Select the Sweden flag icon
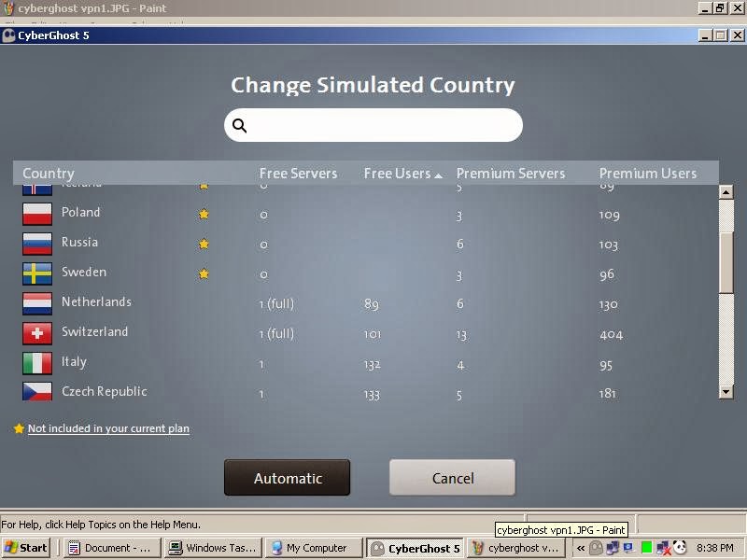 [x=37, y=273]
